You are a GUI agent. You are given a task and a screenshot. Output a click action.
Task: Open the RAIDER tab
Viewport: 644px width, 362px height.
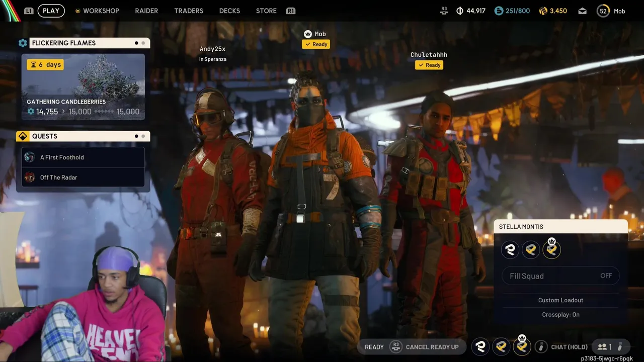[x=146, y=11]
